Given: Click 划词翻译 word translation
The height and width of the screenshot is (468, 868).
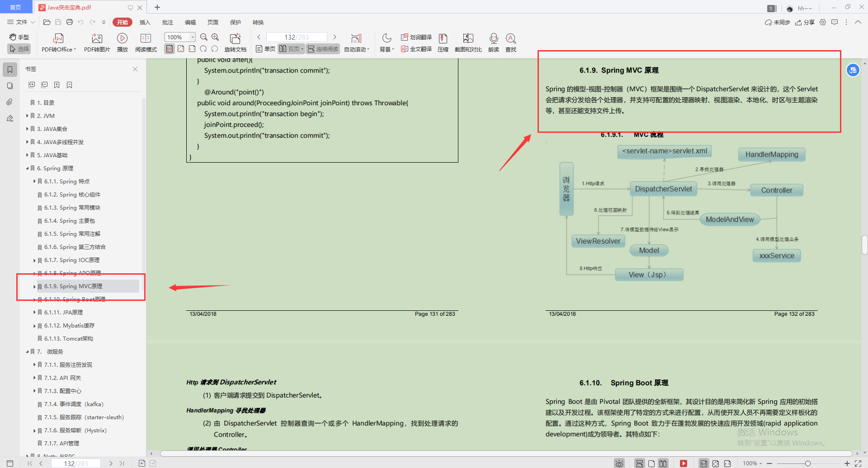Looking at the screenshot, I should [x=416, y=37].
